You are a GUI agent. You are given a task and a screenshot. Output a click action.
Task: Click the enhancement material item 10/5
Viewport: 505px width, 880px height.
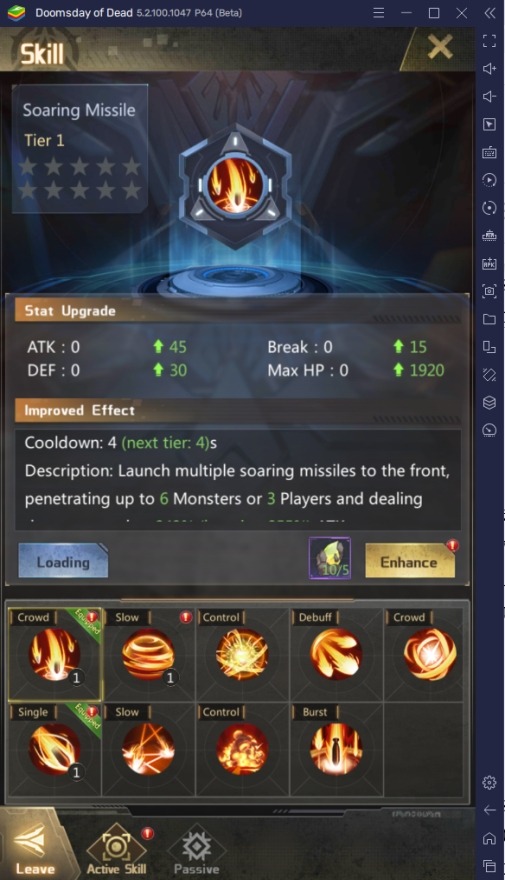[330, 558]
